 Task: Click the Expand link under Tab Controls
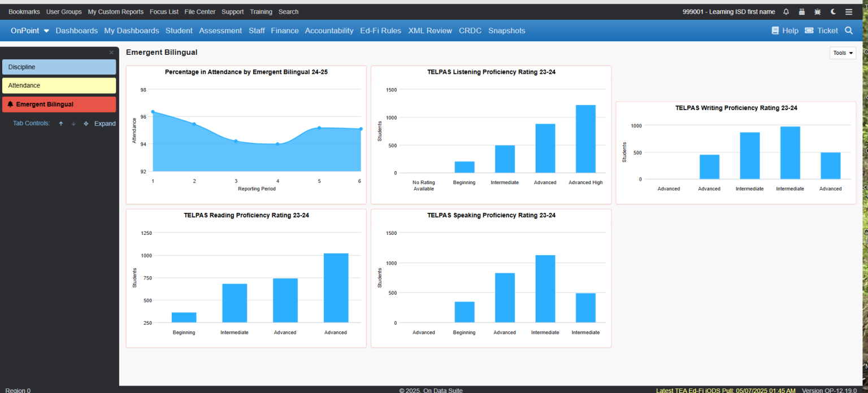coord(105,123)
